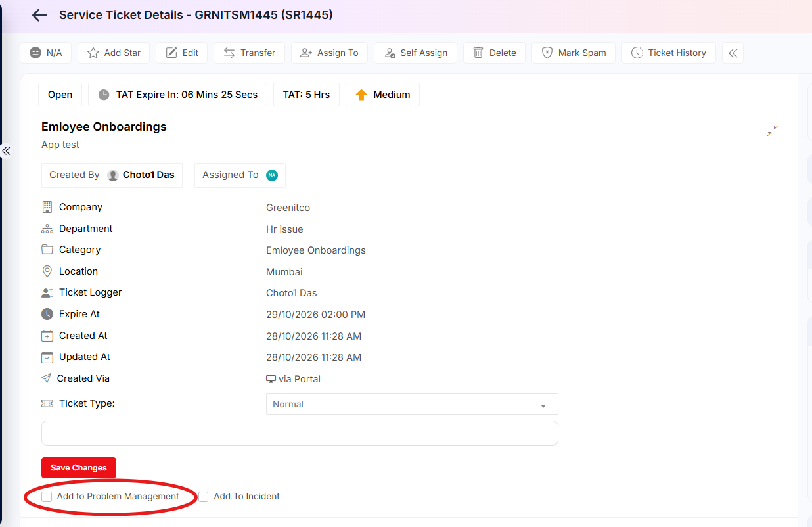Open Edit for the ticket

(181, 53)
